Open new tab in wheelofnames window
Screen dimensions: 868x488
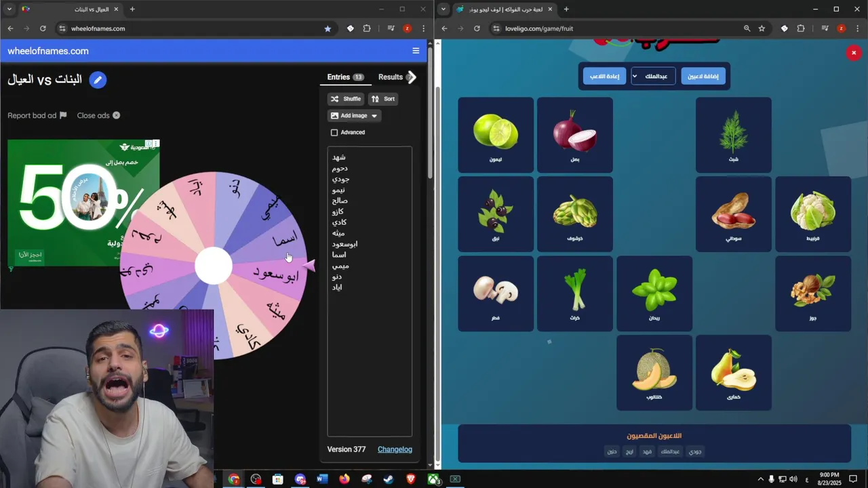(132, 9)
